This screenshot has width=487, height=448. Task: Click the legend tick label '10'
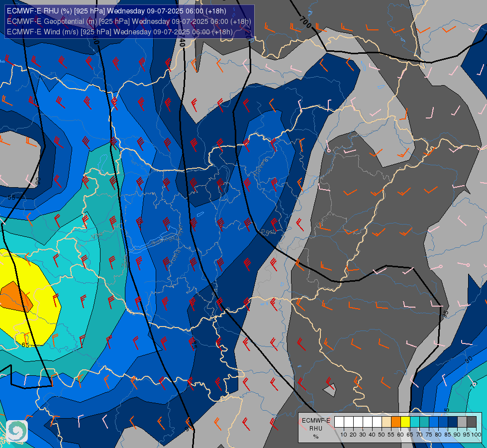(x=344, y=435)
